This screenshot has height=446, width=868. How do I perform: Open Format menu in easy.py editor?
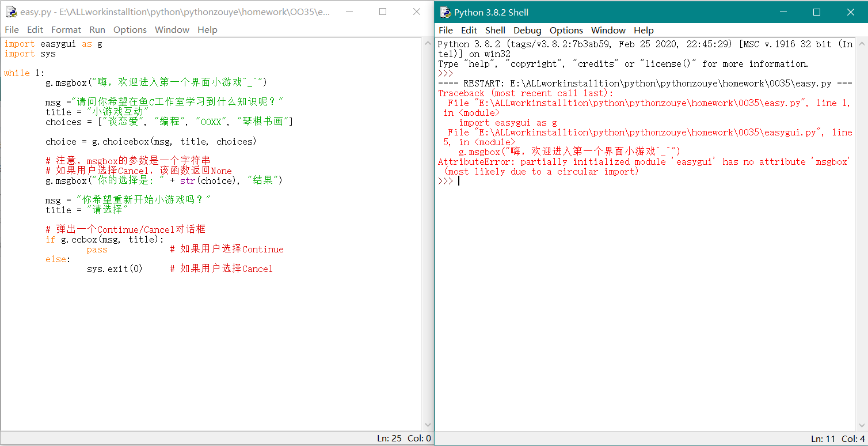point(66,29)
